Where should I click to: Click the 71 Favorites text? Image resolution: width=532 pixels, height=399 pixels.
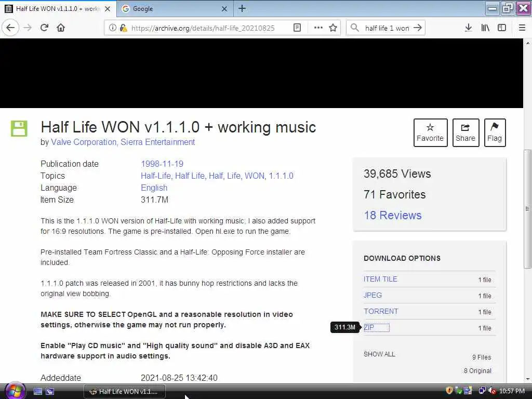(x=395, y=194)
